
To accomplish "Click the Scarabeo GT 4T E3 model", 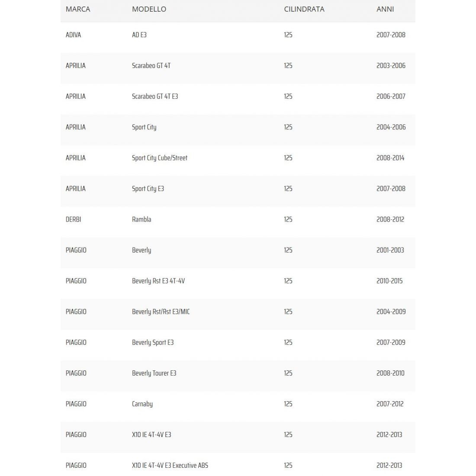I will (154, 96).
